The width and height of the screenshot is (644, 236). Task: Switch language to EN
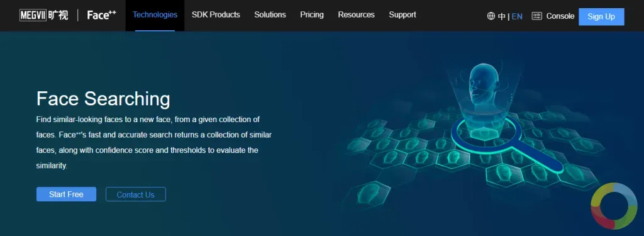coord(517,16)
